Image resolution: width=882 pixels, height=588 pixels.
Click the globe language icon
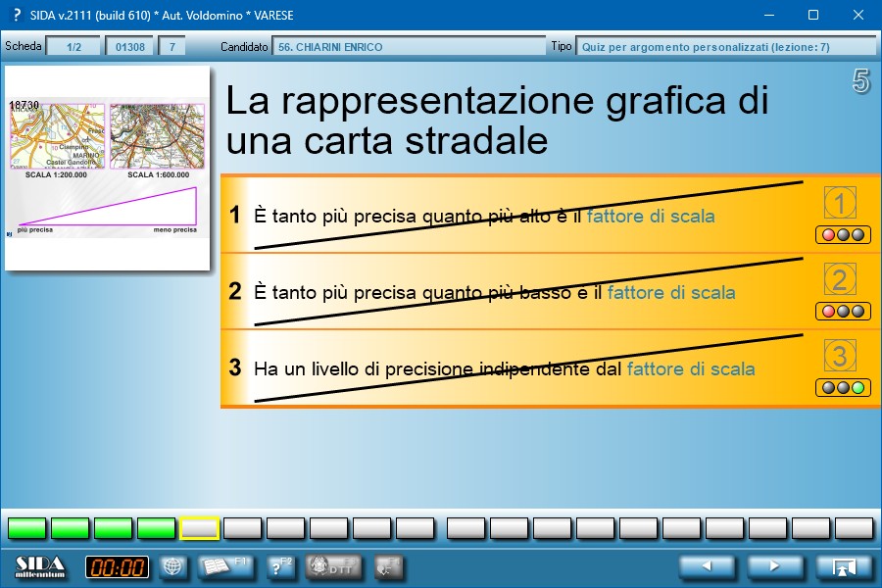pyautogui.click(x=172, y=566)
